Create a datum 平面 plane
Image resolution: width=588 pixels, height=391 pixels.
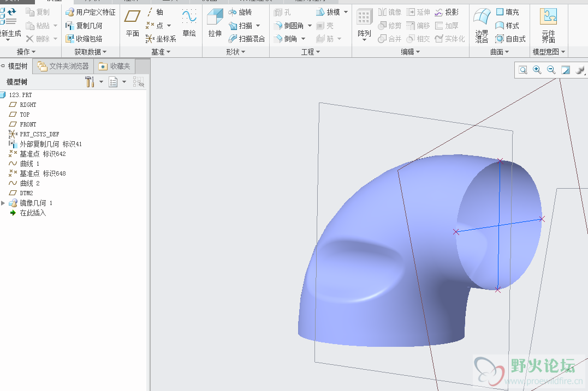coord(132,23)
